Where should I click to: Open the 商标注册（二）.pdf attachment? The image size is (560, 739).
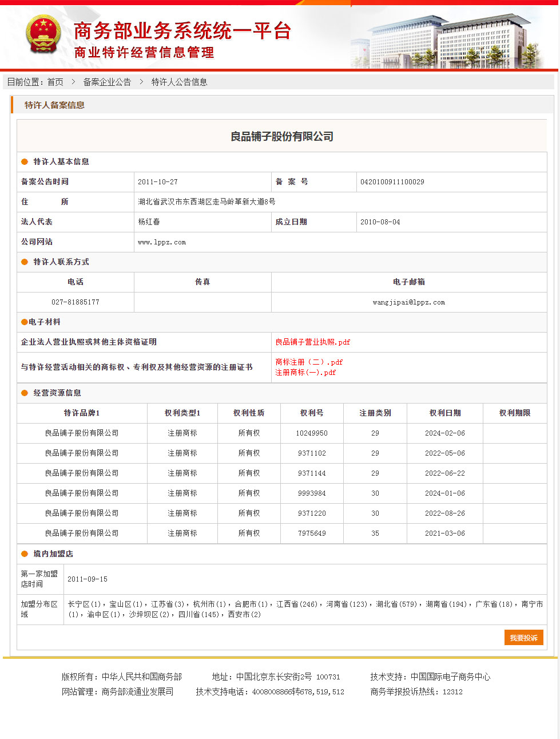[x=309, y=362]
